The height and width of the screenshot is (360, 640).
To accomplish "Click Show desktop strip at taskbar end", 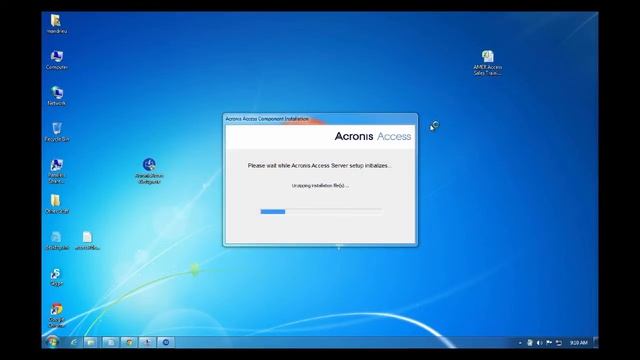I will 596,342.
